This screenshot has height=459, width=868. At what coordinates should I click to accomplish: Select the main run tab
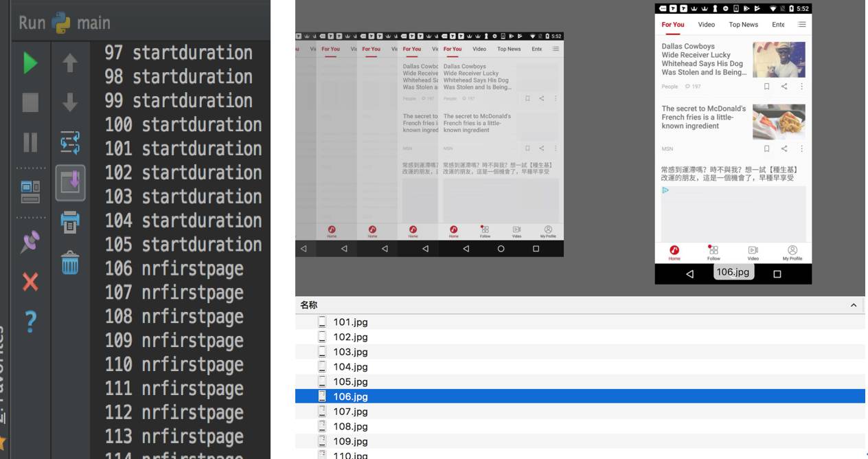click(x=93, y=23)
